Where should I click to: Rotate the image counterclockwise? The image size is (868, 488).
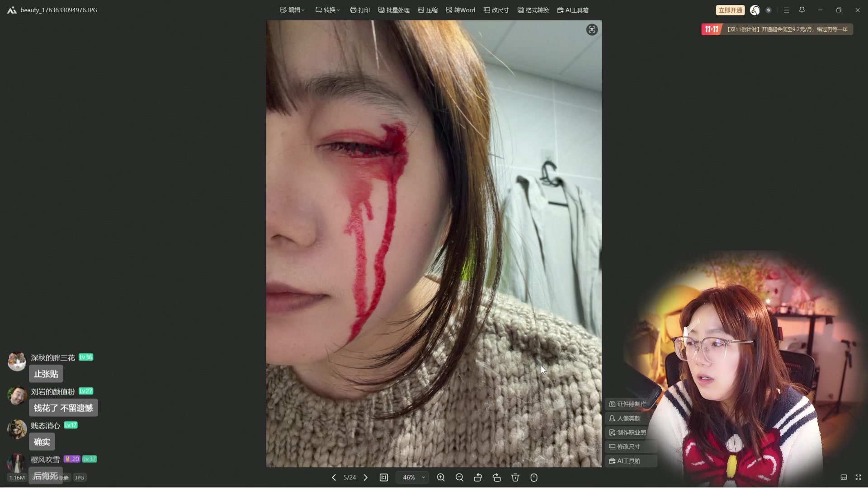click(478, 478)
